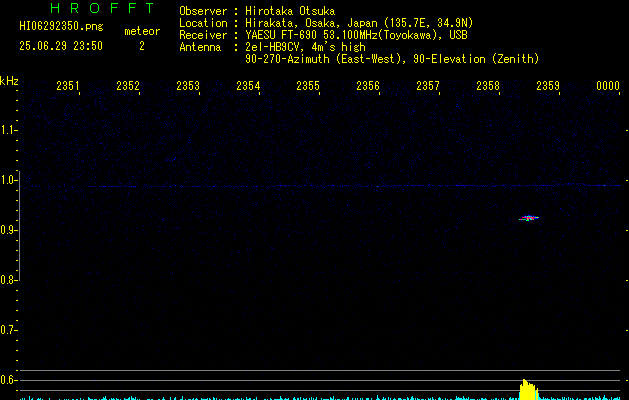Click time marker 2358
This screenshot has width=629, height=400.
488,86
